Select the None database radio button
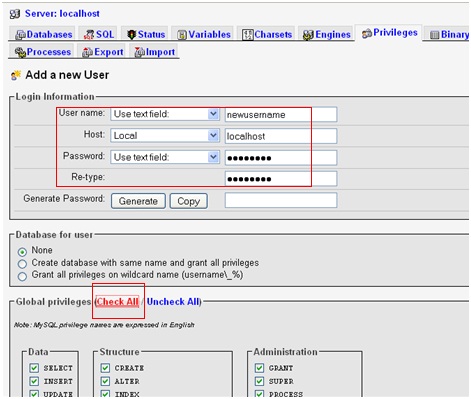Viewport: 471px width, 399px height. (x=22, y=251)
